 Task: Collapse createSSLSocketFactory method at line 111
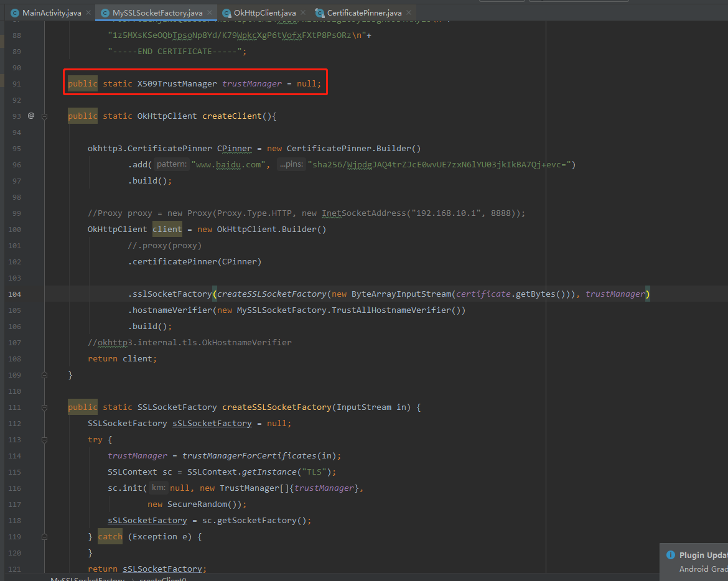pyautogui.click(x=45, y=407)
